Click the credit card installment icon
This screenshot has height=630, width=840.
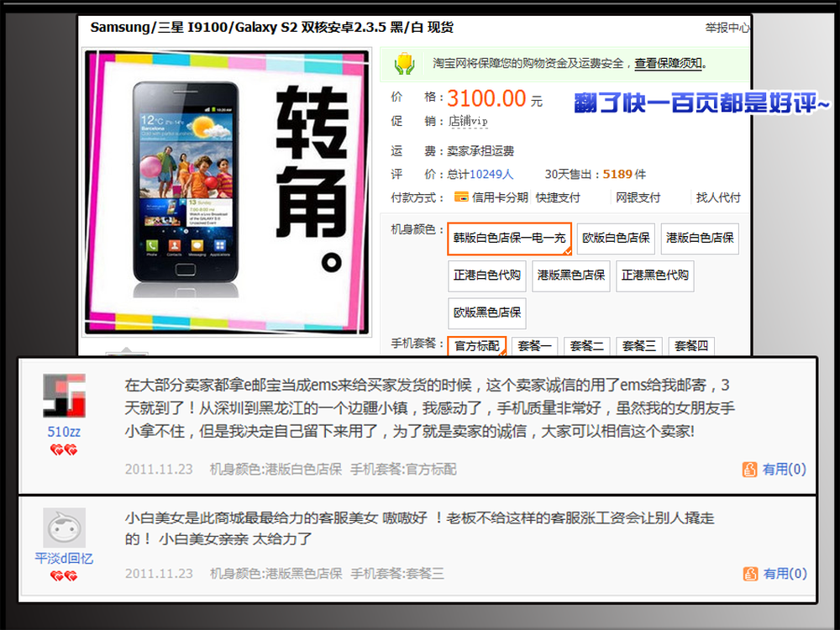point(460,197)
